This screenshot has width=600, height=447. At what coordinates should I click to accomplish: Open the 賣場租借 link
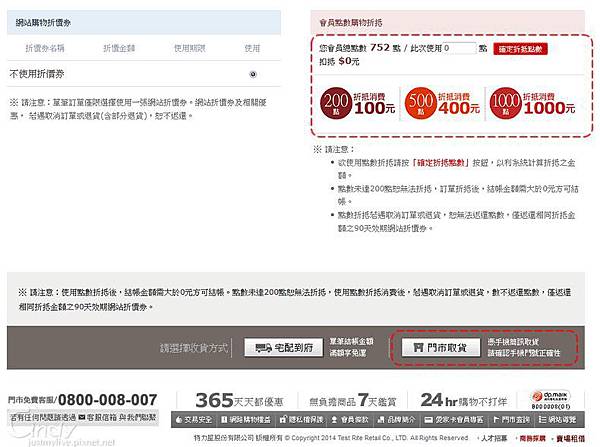(x=571, y=438)
